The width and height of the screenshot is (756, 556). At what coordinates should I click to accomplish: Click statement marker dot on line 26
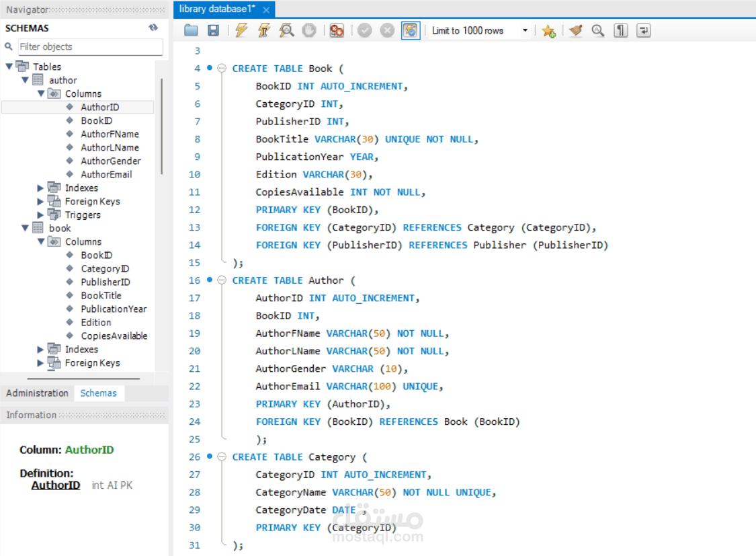pyautogui.click(x=210, y=456)
